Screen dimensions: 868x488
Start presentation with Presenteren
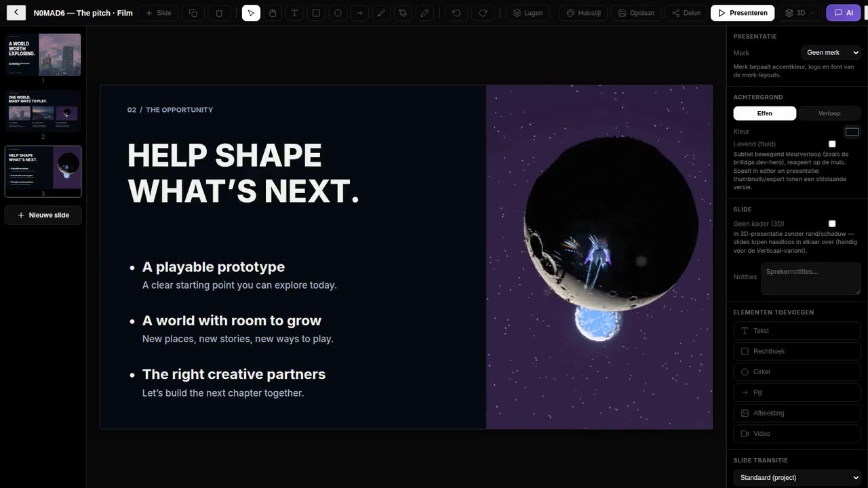(743, 13)
